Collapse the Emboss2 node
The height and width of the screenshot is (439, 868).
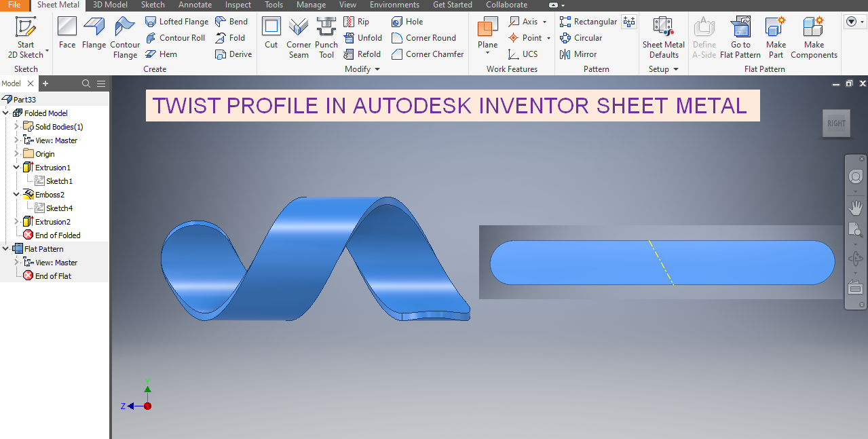[17, 195]
